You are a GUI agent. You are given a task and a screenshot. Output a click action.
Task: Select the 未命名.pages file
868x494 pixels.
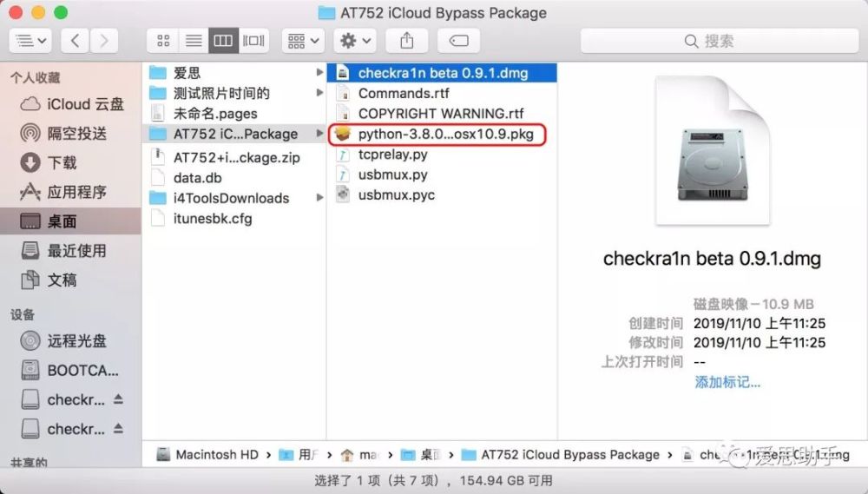(233, 114)
